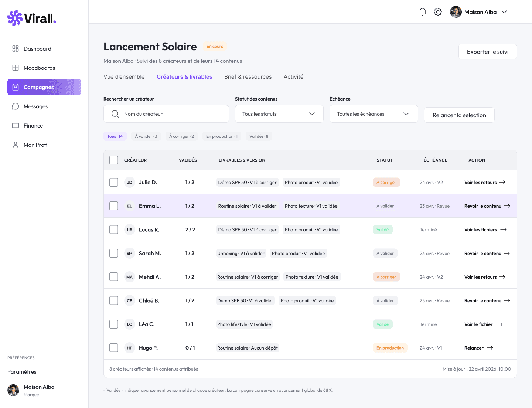Image resolution: width=532 pixels, height=408 pixels.
Task: Open the Brief & ressources tab
Action: (x=248, y=77)
